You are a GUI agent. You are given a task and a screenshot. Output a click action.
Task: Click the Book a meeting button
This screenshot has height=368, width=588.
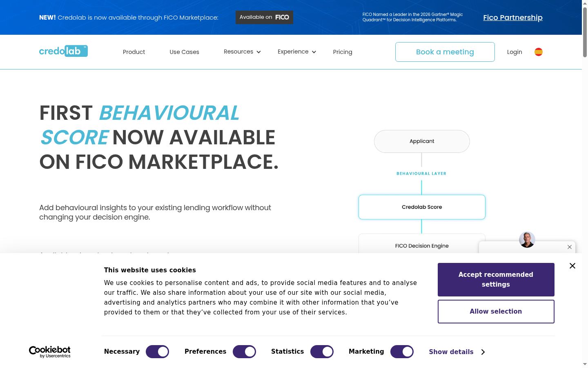[445, 52]
